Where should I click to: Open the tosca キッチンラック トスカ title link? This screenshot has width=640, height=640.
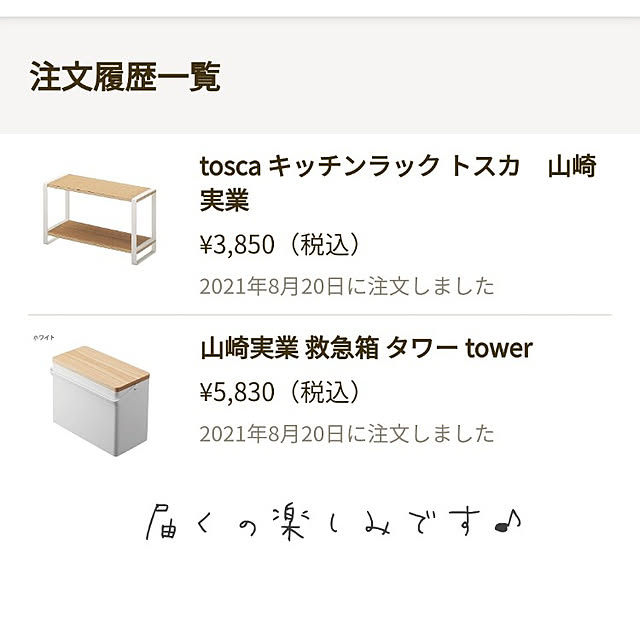pos(398,183)
